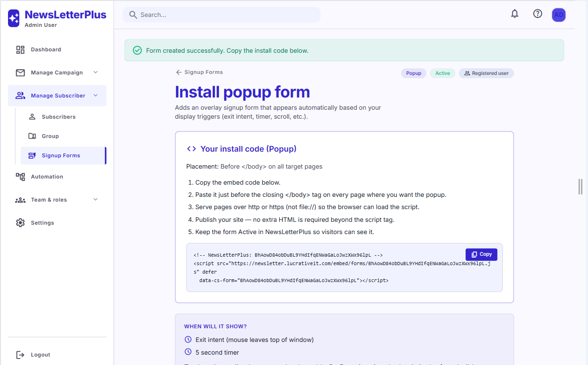
Task: Click the Manage Subscriber people icon
Action: tap(20, 96)
